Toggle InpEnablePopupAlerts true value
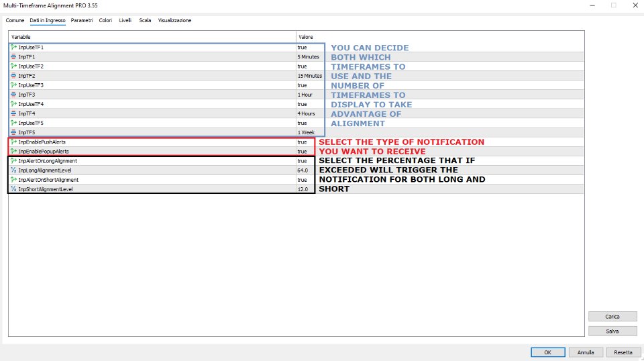Viewport: 644px width, 361px height. pyautogui.click(x=303, y=151)
